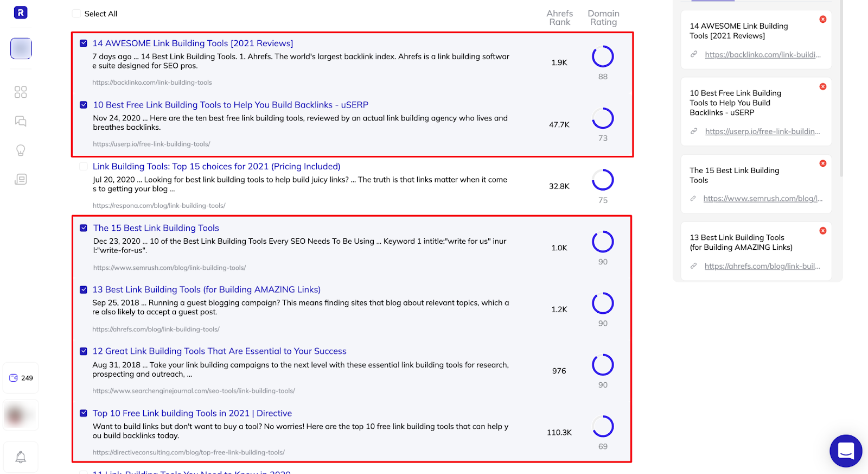Check the Select All checkbox
868x474 pixels.
coord(76,14)
